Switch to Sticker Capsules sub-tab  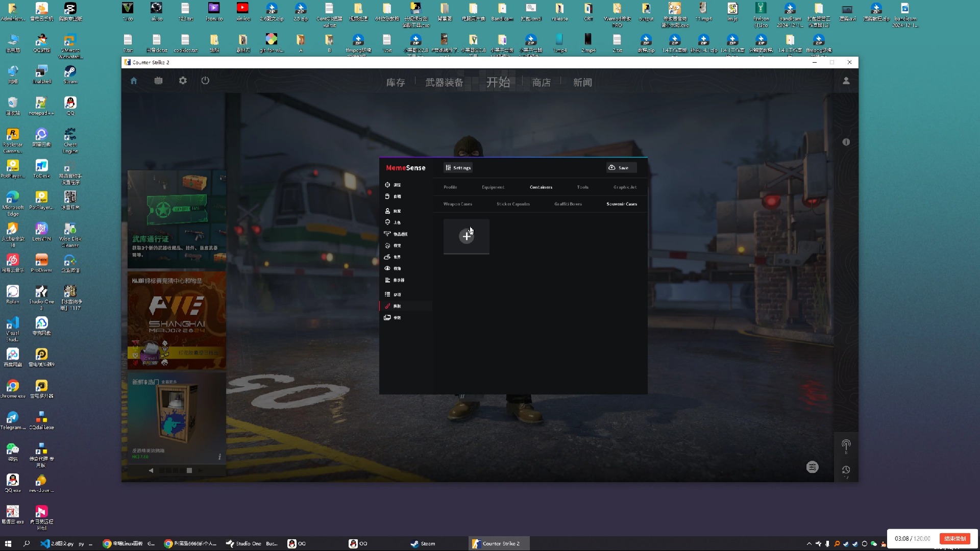(513, 204)
